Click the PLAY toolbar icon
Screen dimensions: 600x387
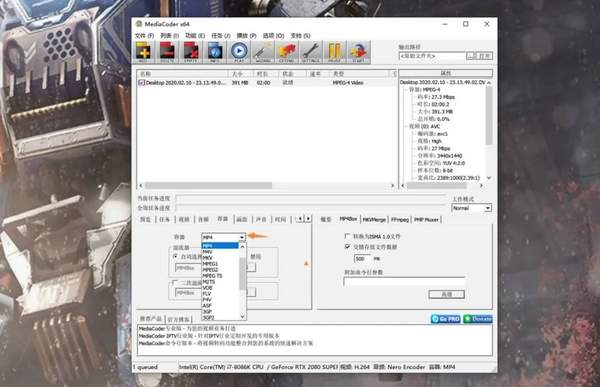[239, 52]
